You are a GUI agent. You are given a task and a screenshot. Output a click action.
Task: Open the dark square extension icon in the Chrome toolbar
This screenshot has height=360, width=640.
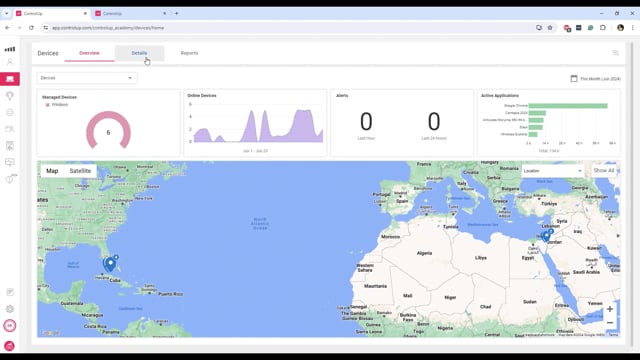(x=578, y=28)
